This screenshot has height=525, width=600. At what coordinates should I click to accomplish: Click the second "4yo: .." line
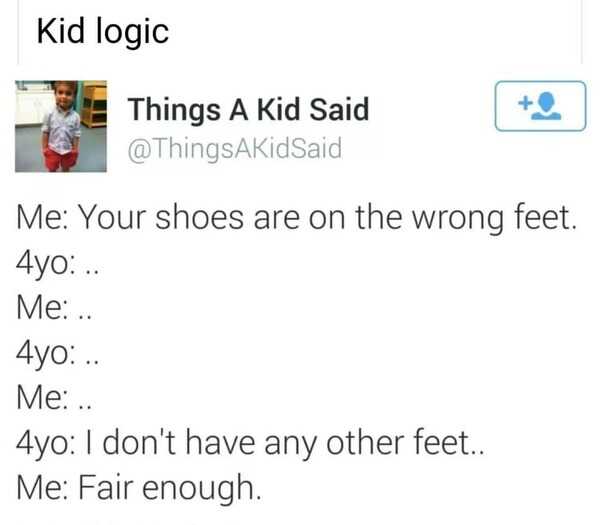[x=57, y=351]
